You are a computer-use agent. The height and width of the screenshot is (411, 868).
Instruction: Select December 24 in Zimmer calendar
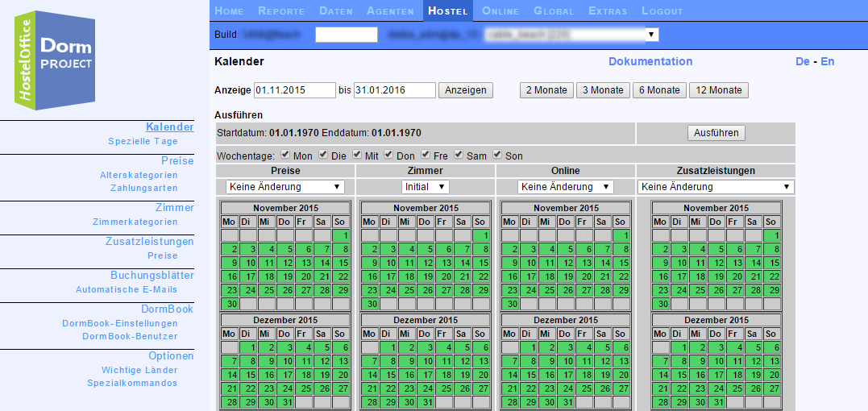tap(426, 388)
